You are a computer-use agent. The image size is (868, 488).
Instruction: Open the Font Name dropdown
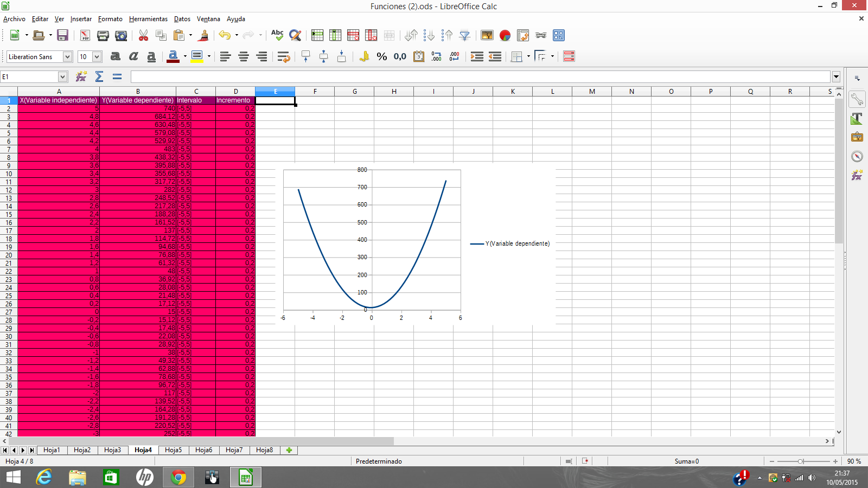(x=67, y=56)
